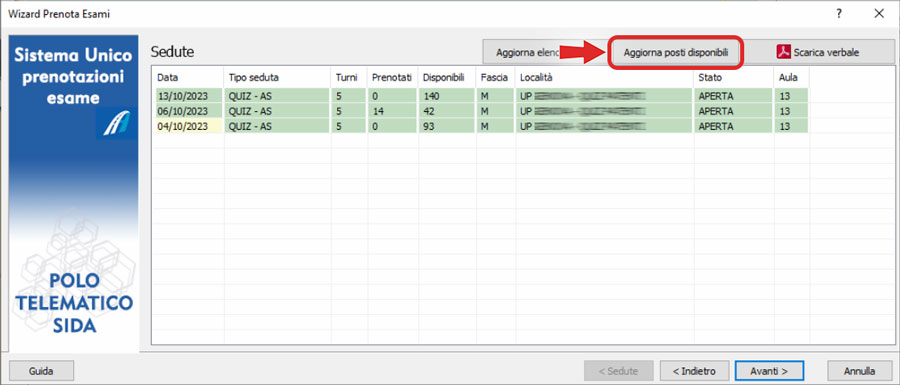Click the SIDA logo in left panel
This screenshot has width=900, height=385.
(116, 123)
